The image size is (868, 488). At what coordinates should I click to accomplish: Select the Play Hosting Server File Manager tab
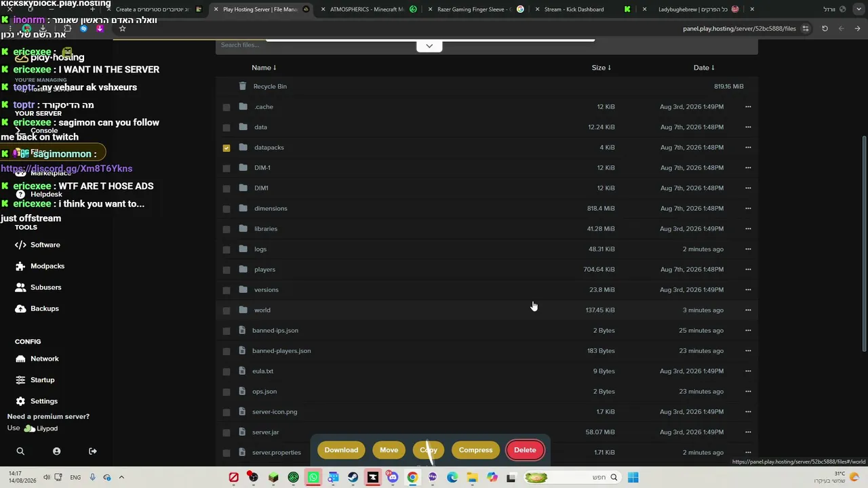pyautogui.click(x=260, y=9)
